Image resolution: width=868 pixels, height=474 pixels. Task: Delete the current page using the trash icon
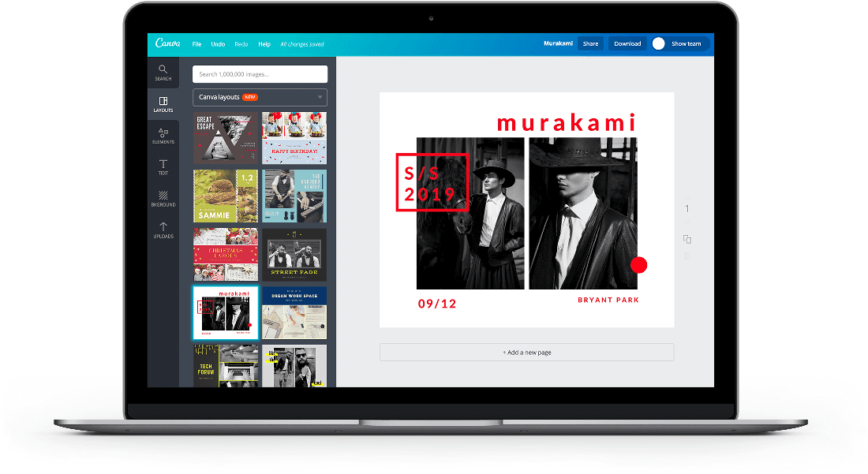pyautogui.click(x=687, y=256)
